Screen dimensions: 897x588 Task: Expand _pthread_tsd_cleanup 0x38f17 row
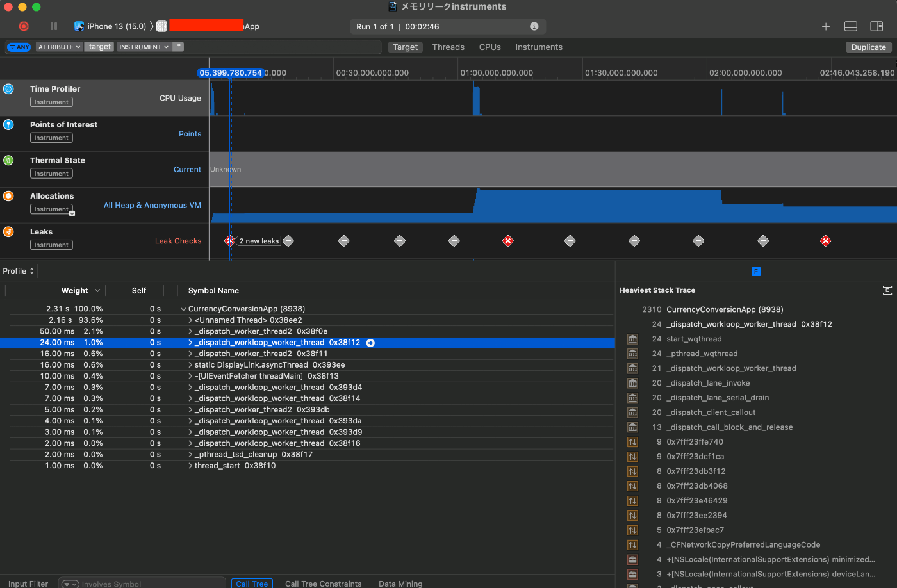point(190,455)
